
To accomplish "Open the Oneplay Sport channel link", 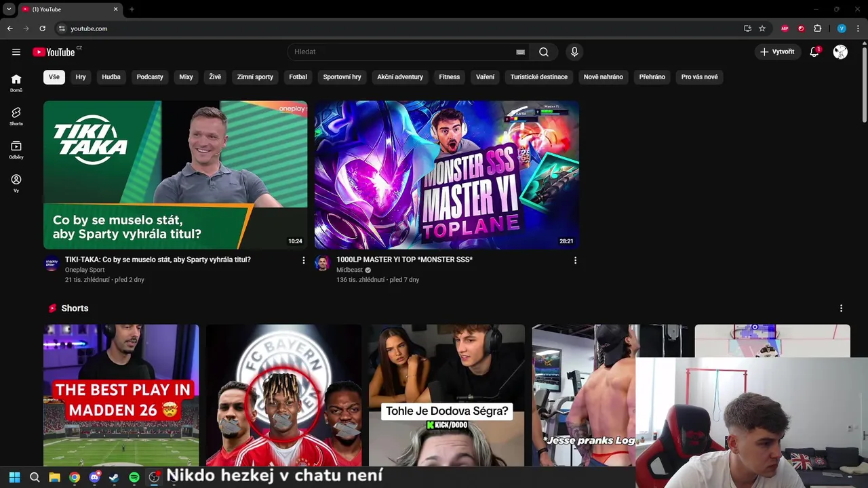I will point(85,270).
